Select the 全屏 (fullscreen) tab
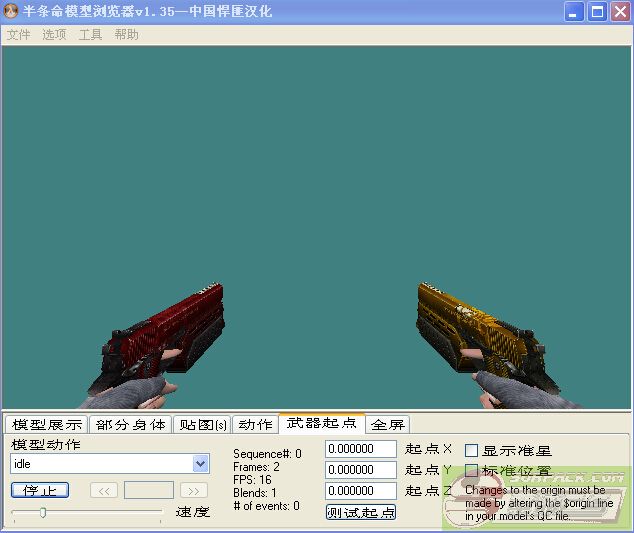The width and height of the screenshot is (634, 533). (x=387, y=425)
